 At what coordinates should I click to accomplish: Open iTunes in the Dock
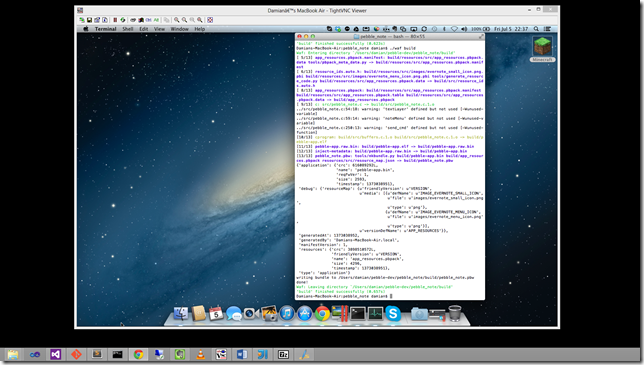[x=287, y=314]
